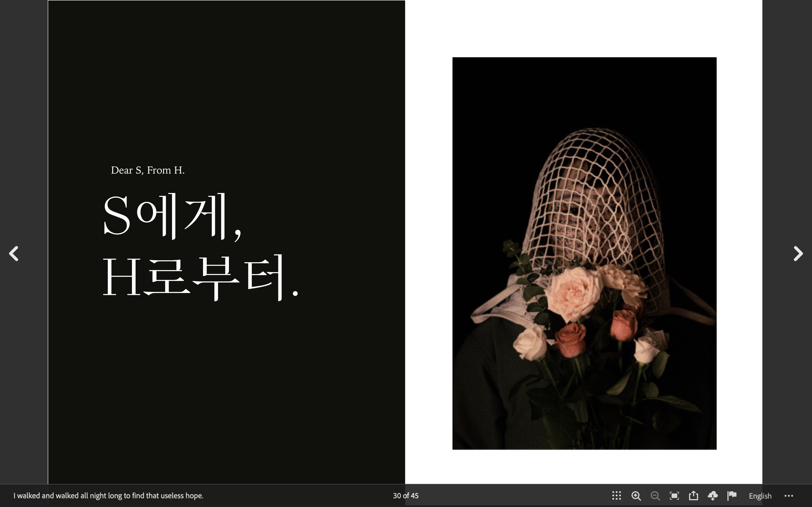Click the 'Dear S, From H.' text
812x507 pixels.
pyautogui.click(x=148, y=170)
